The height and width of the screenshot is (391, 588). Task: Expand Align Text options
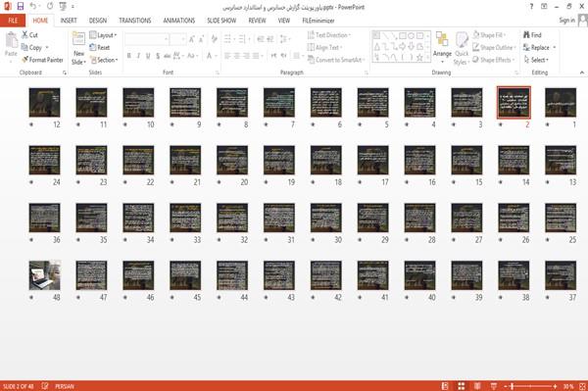(x=324, y=47)
